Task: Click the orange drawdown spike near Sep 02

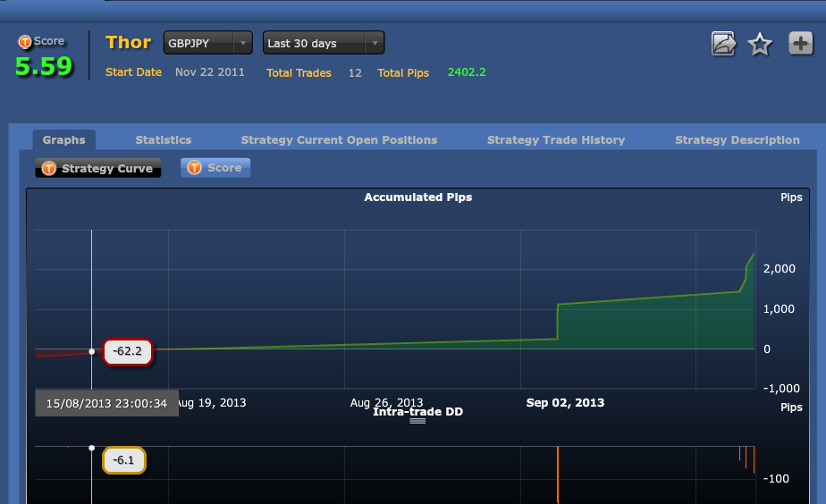Action: [557, 475]
